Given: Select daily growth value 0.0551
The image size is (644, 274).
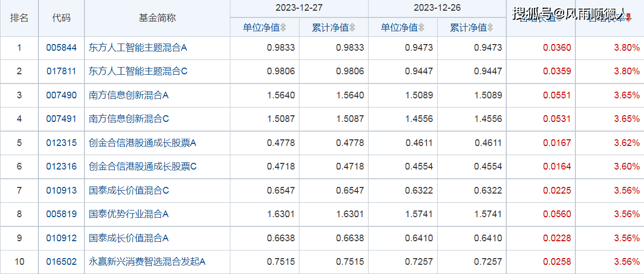Looking at the screenshot, I should [557, 95].
